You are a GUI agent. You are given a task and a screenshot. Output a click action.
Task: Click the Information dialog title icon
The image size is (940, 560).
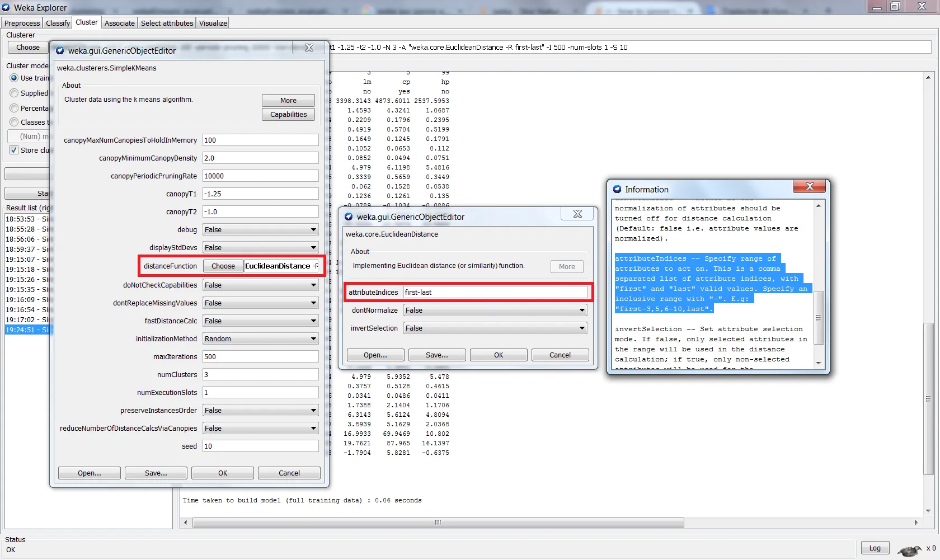tap(617, 189)
